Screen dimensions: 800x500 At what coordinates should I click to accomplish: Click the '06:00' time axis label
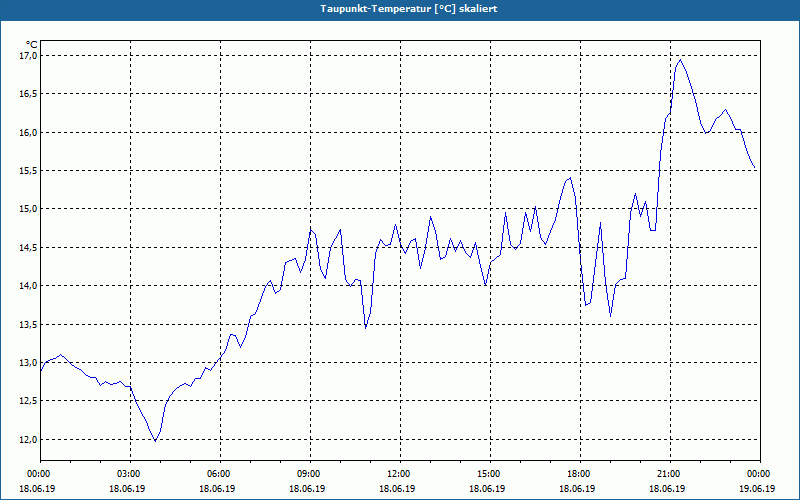click(220, 474)
